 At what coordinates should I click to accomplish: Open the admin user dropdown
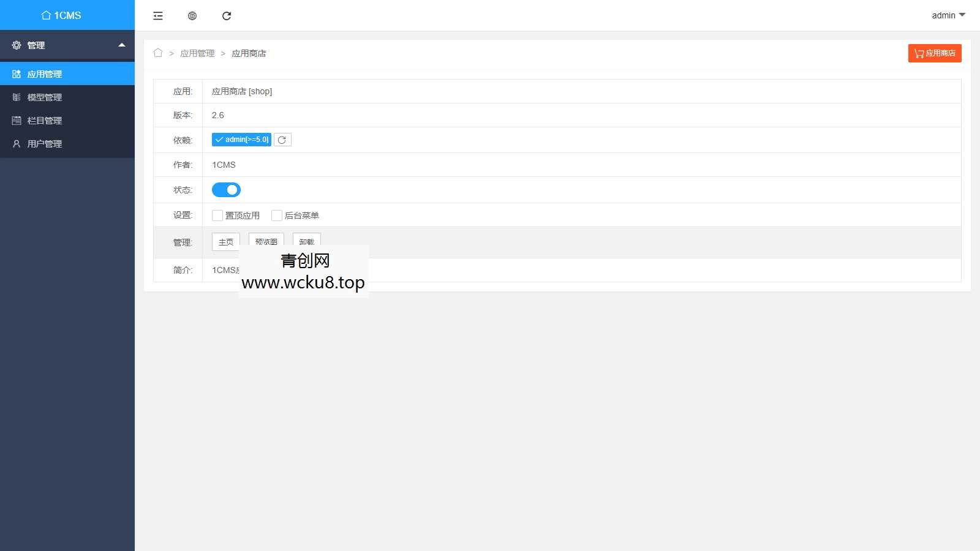(x=948, y=15)
